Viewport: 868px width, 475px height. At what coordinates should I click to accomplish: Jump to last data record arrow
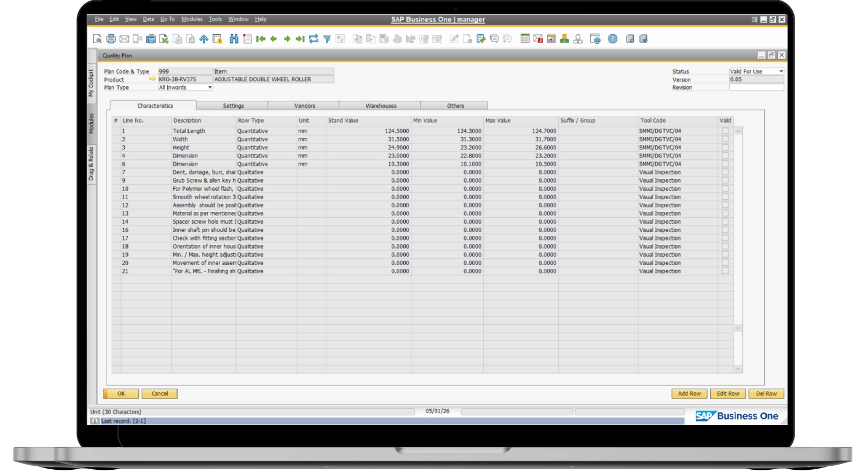300,39
